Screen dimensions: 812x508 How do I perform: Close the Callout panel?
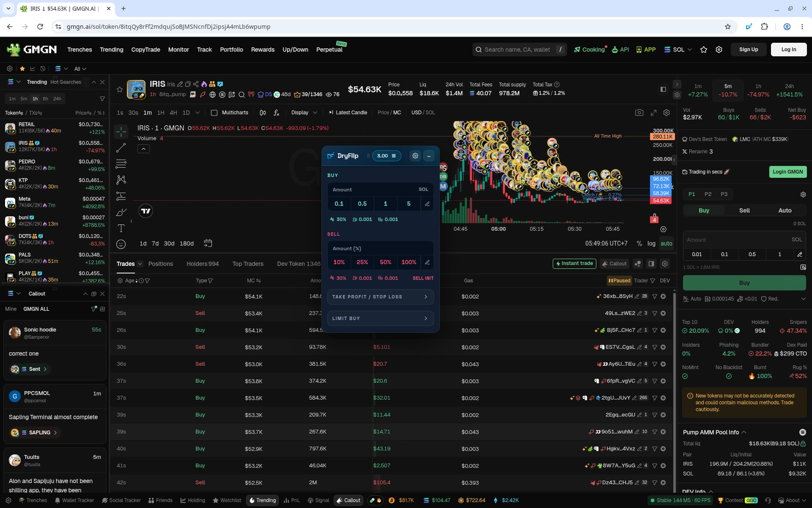tap(103, 294)
